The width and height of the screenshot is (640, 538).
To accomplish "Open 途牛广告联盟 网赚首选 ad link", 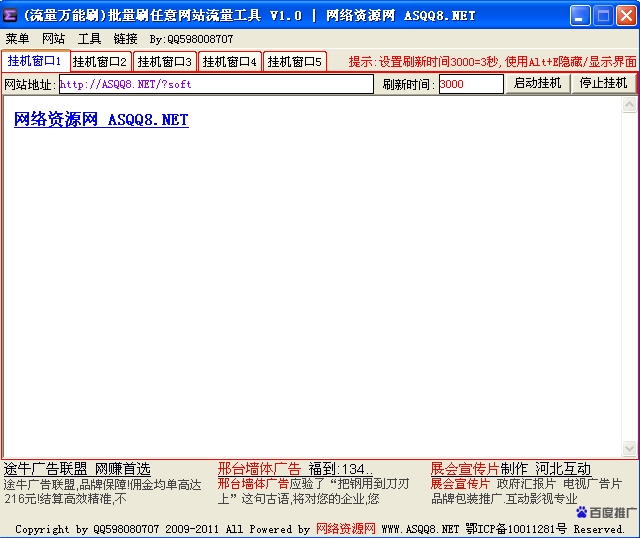I will pos(77,469).
